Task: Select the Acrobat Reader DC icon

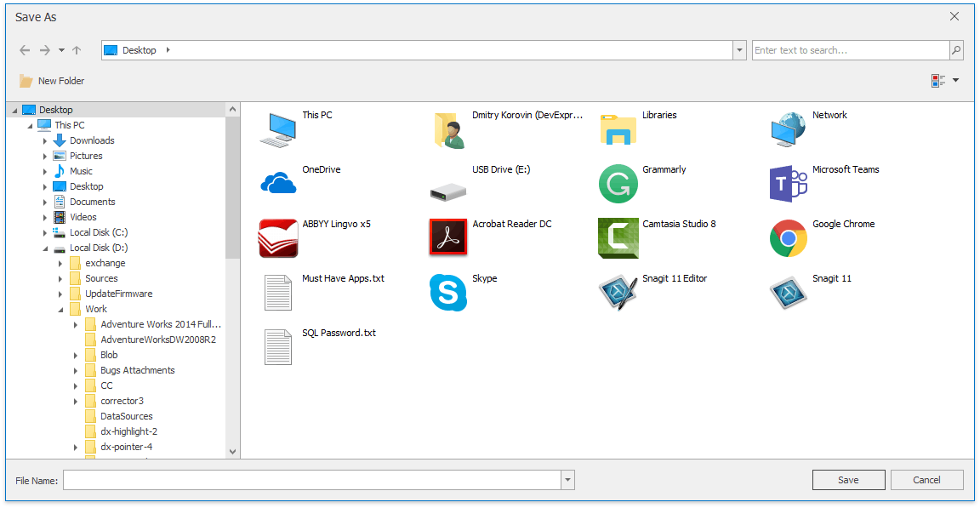Action: point(448,237)
